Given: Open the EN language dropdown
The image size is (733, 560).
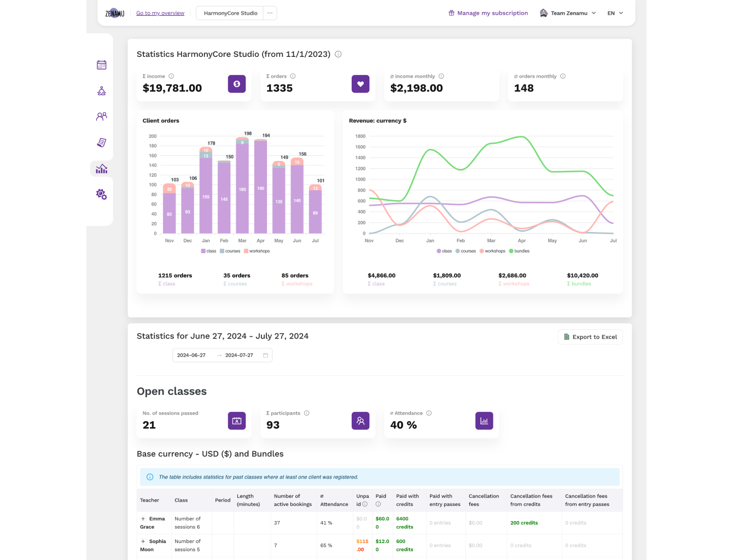Looking at the screenshot, I should coord(615,13).
